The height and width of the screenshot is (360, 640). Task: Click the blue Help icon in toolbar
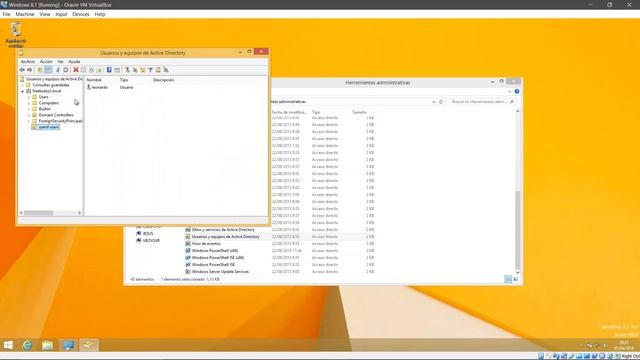[x=109, y=70]
